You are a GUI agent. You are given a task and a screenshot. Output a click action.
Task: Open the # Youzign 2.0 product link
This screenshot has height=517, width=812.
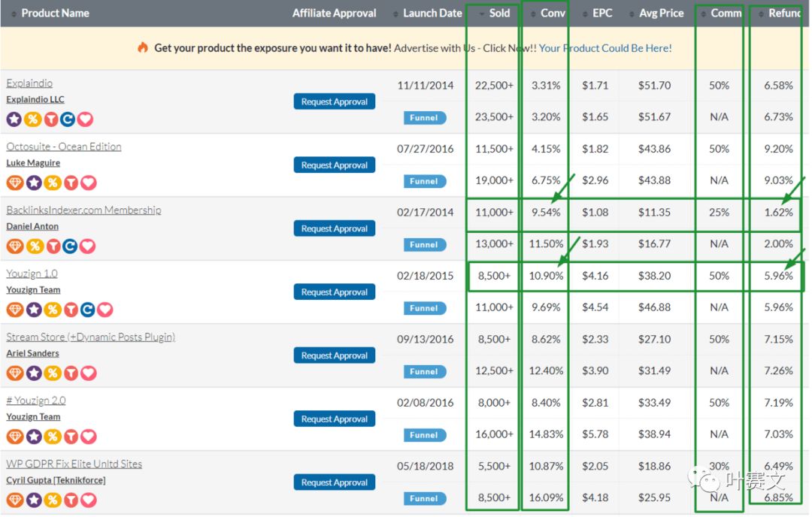click(x=36, y=401)
